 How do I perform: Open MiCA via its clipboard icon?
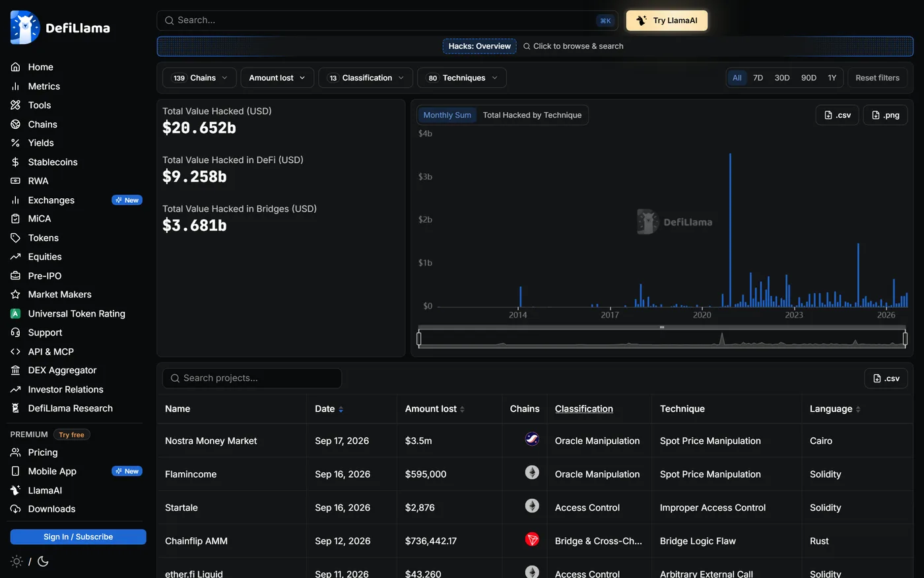click(15, 219)
